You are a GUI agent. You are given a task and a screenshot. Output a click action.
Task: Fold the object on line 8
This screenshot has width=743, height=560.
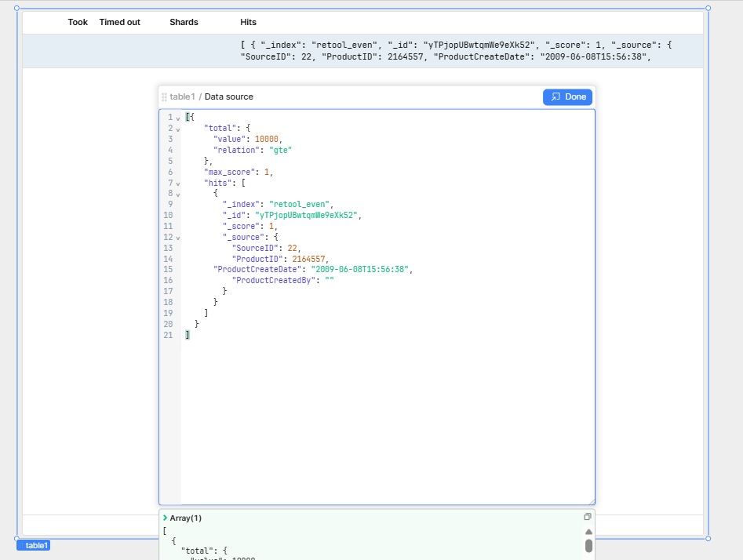tap(178, 194)
